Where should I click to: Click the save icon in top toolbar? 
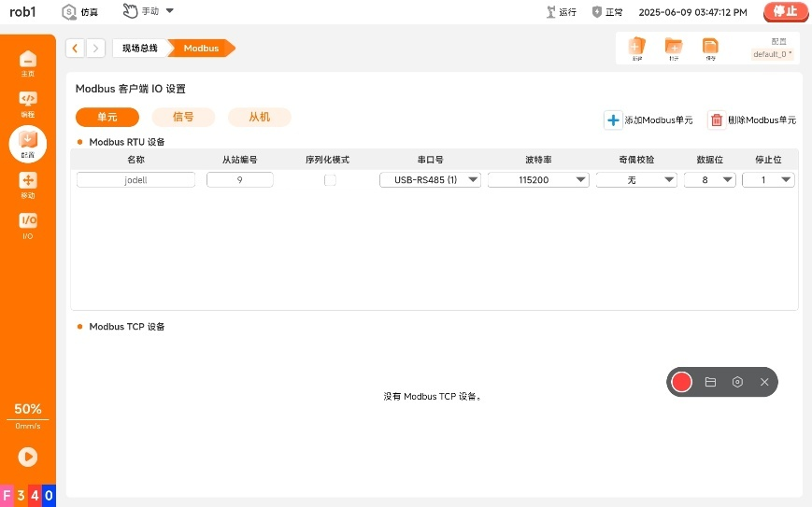point(710,48)
